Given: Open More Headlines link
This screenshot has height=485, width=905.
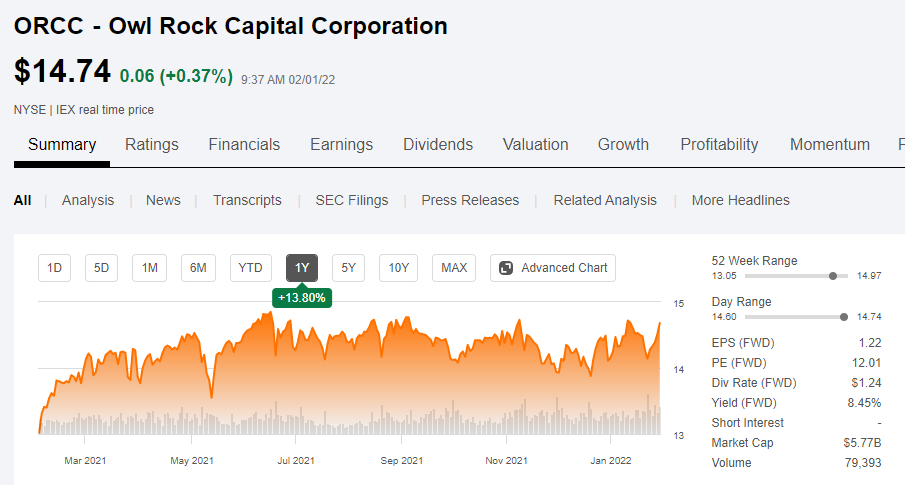Looking at the screenshot, I should click(741, 200).
